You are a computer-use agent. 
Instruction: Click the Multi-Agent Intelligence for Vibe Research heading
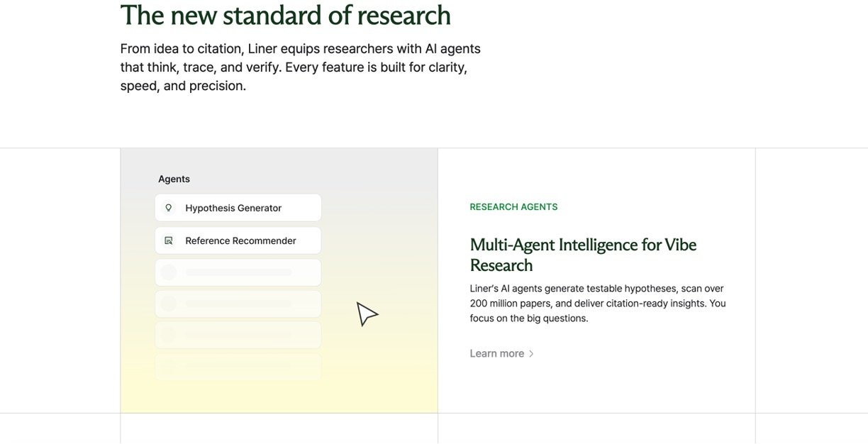pyautogui.click(x=583, y=255)
